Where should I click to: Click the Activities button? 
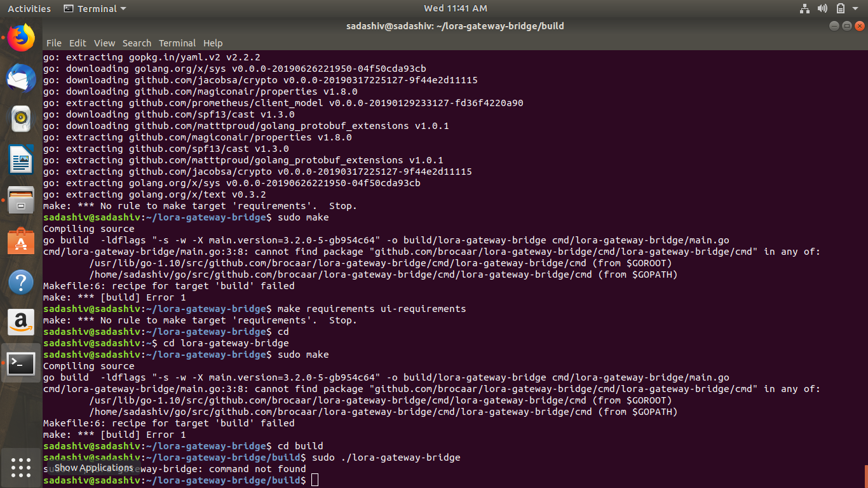tap(29, 9)
